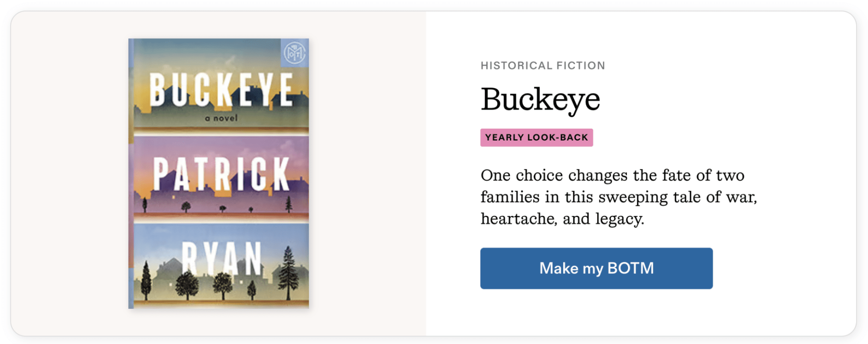Click the white BUCKEYE lettering on cover
868x344 pixels.
pos(221,90)
